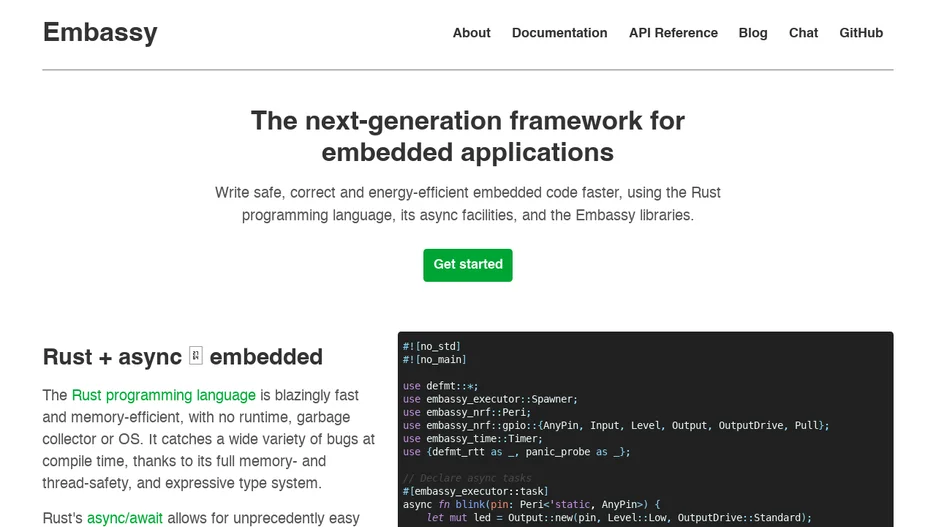936x527 pixels.
Task: Open the About page
Action: pyautogui.click(x=472, y=33)
